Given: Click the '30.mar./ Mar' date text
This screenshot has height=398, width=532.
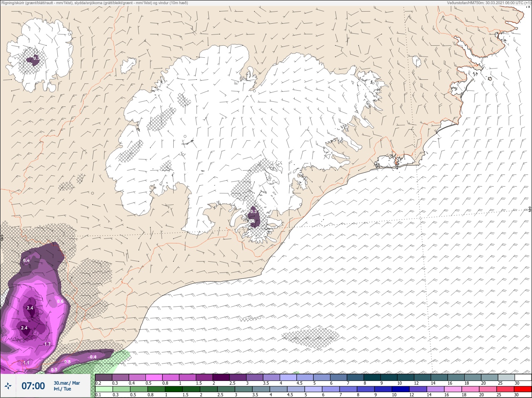Looking at the screenshot, I should [x=66, y=383].
